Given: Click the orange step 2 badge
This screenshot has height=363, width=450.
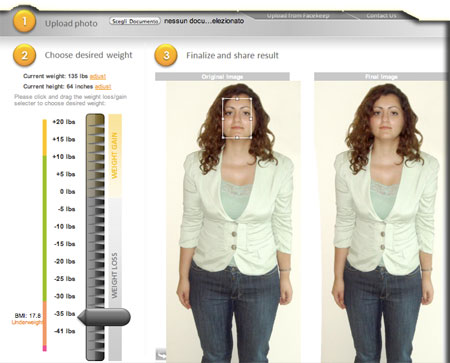Looking at the screenshot, I should tap(24, 55).
